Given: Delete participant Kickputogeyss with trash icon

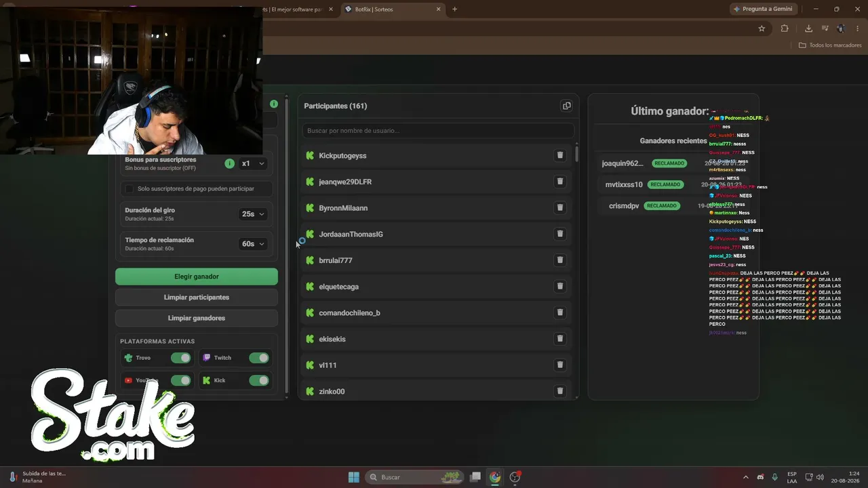Looking at the screenshot, I should 560,155.
